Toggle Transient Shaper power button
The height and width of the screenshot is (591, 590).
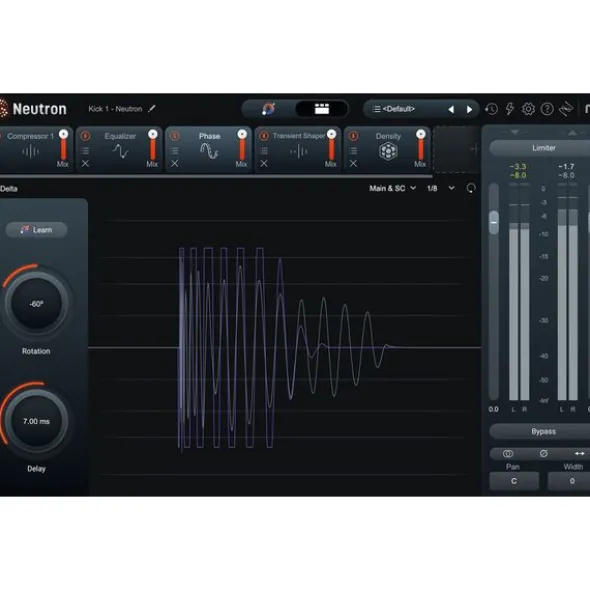point(264,136)
